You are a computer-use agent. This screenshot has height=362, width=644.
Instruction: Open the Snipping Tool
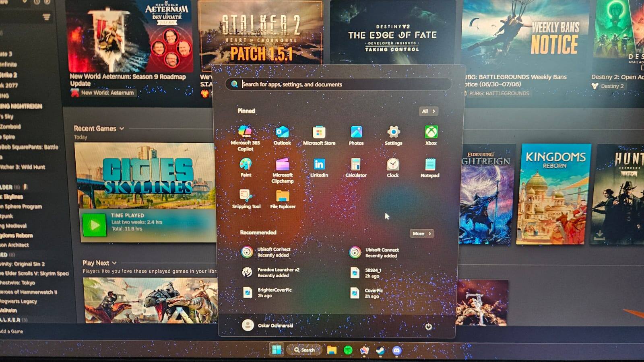tap(246, 199)
